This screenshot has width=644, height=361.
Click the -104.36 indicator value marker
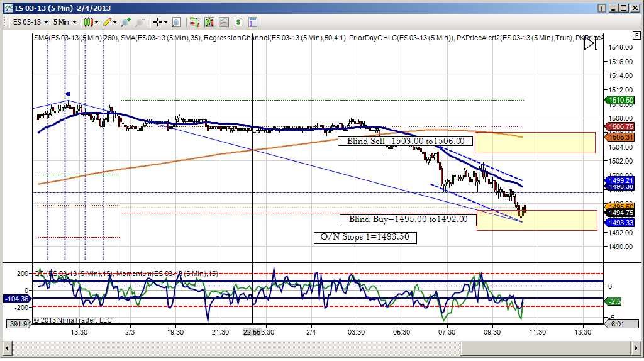tap(16, 299)
